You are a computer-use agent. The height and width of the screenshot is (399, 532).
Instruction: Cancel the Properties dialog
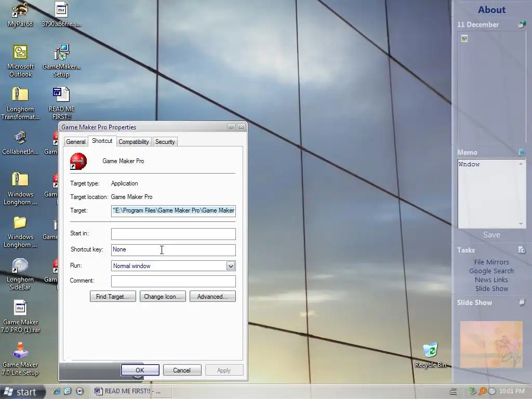click(182, 370)
